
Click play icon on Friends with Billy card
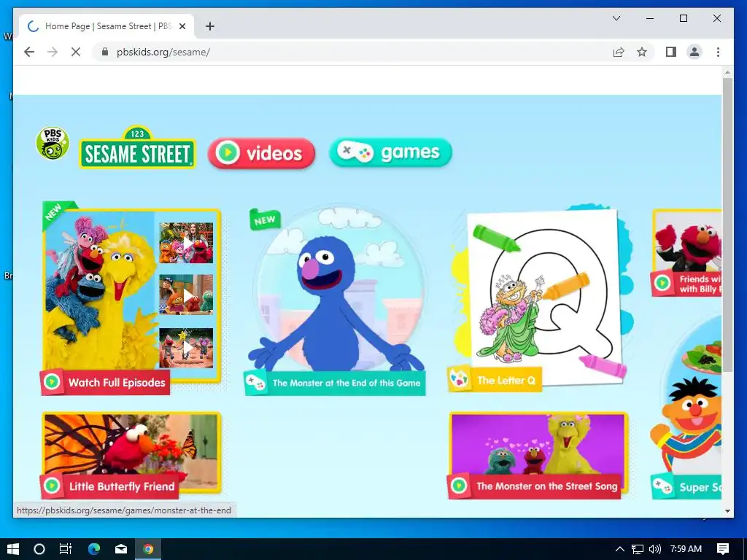tap(662, 284)
